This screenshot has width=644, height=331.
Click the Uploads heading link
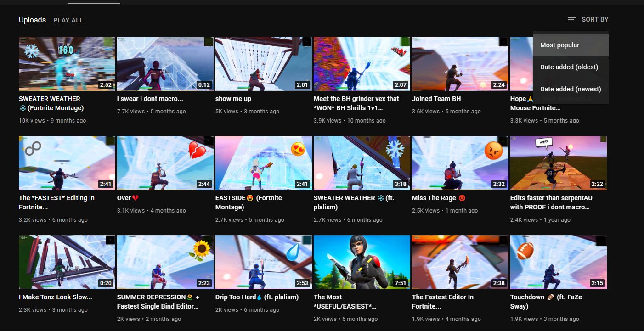coord(32,20)
